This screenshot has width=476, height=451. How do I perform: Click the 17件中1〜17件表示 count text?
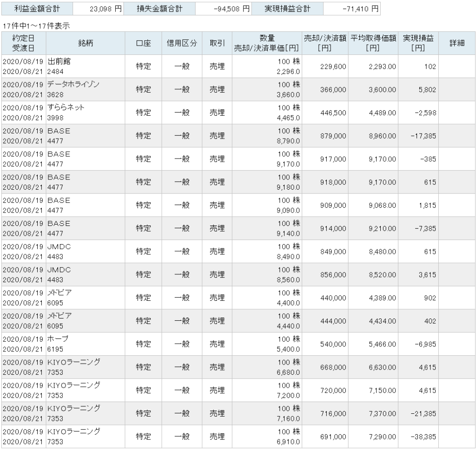point(36,26)
